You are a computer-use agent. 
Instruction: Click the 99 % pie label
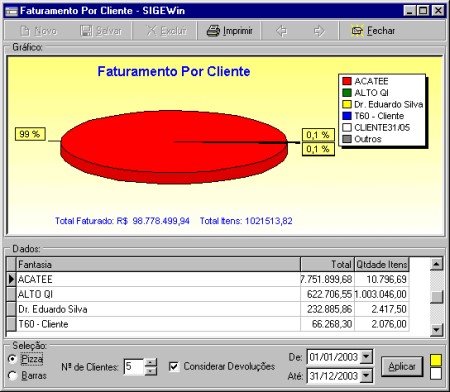click(x=30, y=134)
